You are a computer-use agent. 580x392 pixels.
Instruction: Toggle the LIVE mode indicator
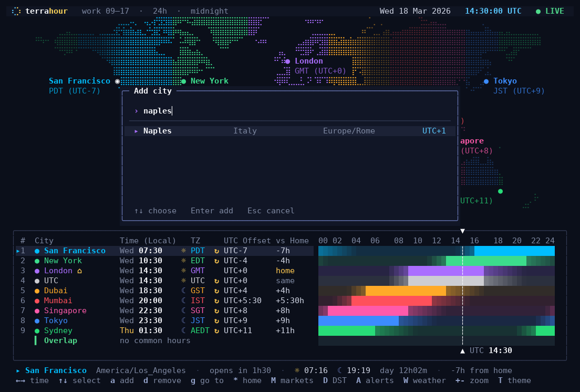550,11
